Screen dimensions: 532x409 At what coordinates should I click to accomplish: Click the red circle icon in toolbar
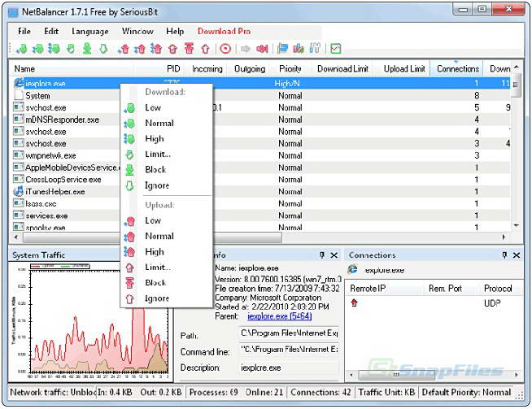[x=225, y=49]
